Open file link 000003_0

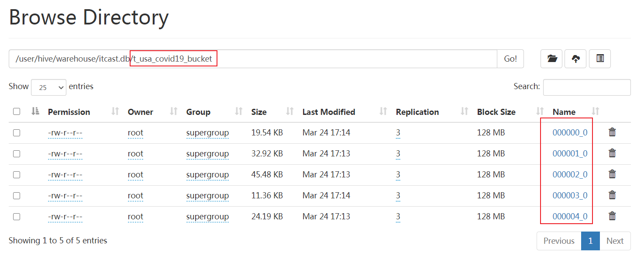pyautogui.click(x=570, y=195)
